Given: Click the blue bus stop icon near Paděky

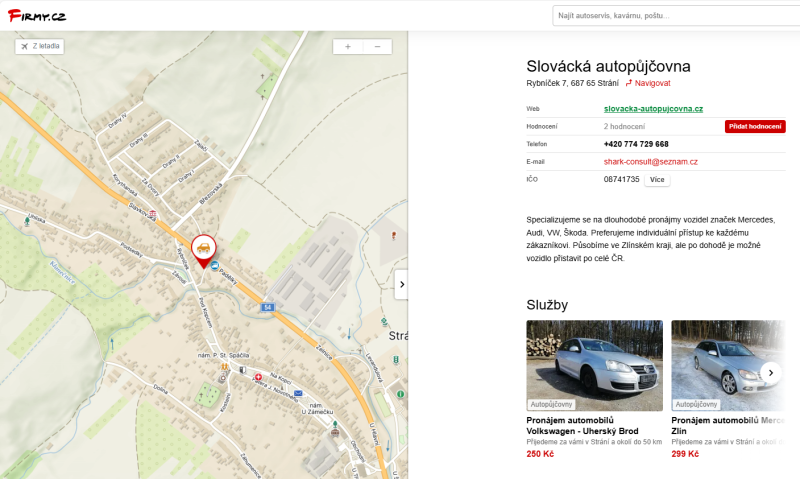Looking at the screenshot, I should [x=215, y=265].
